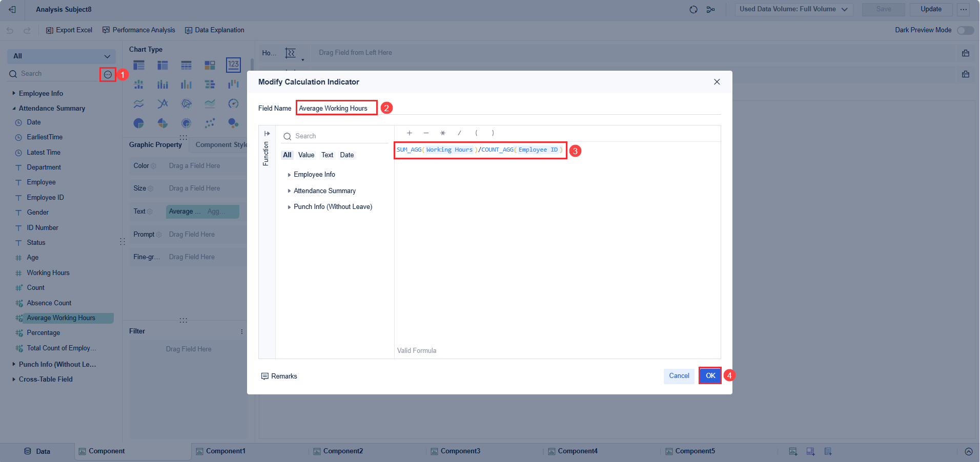Open the Data tab at bottom
This screenshot has width=980, height=462.
[37, 451]
